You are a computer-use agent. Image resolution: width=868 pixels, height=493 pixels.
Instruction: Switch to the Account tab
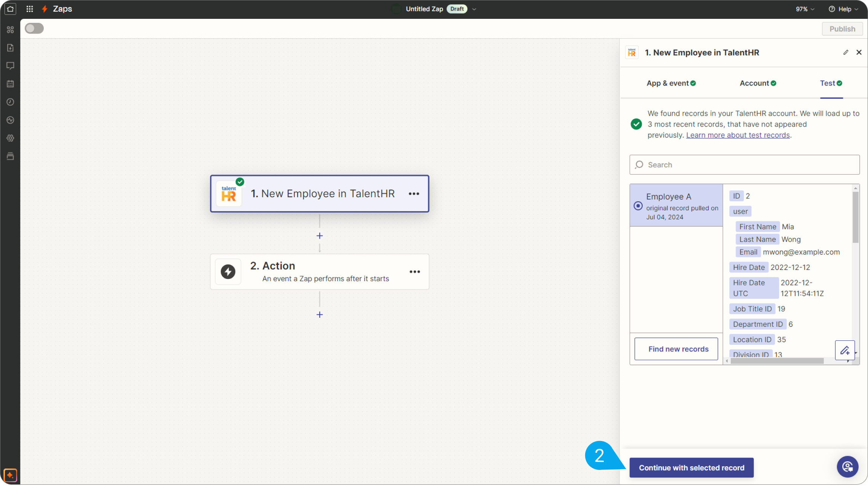point(758,83)
